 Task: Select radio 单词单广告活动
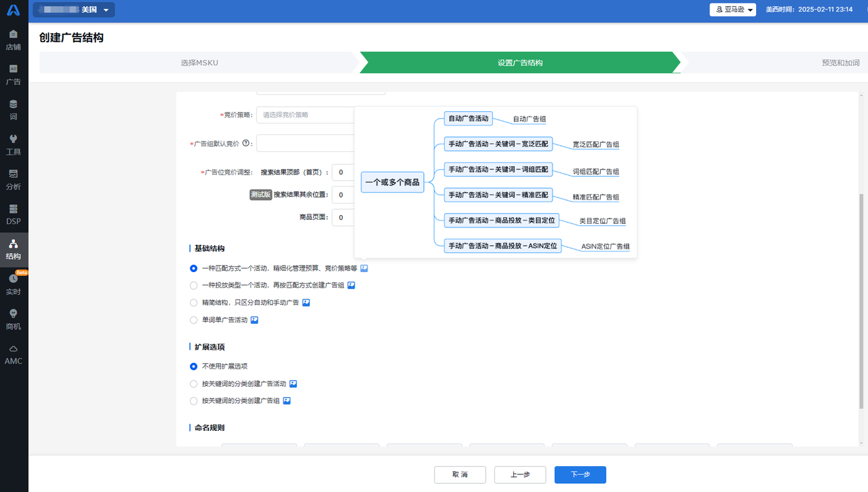194,320
